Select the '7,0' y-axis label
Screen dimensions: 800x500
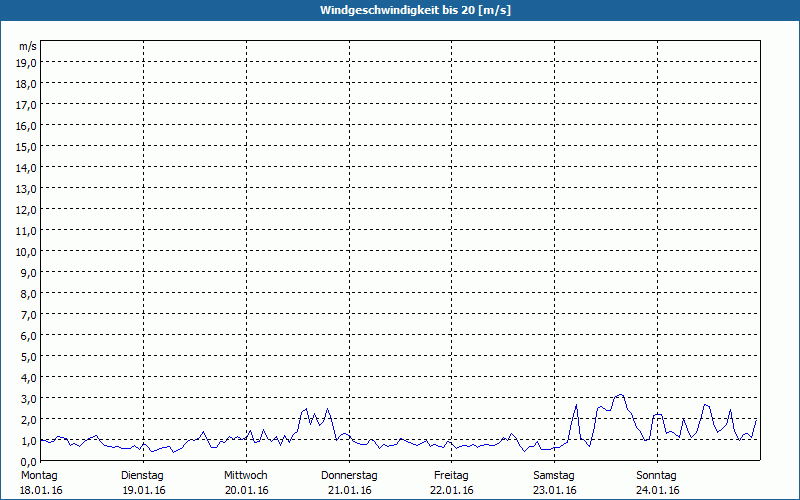[29, 315]
